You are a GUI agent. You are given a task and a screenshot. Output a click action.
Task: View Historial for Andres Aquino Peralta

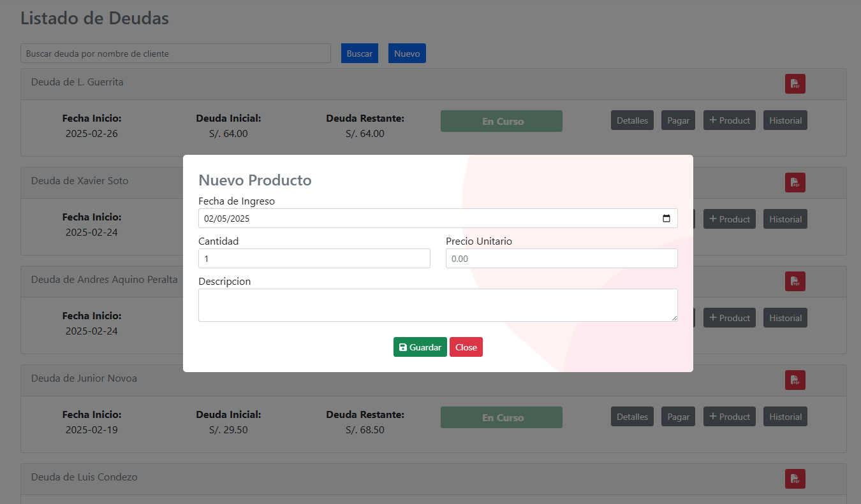point(785,318)
